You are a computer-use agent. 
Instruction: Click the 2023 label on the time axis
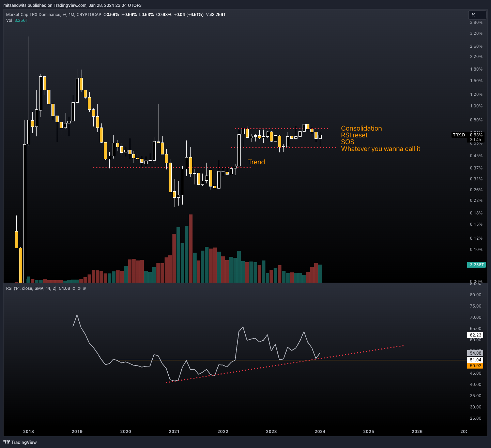[272, 432]
